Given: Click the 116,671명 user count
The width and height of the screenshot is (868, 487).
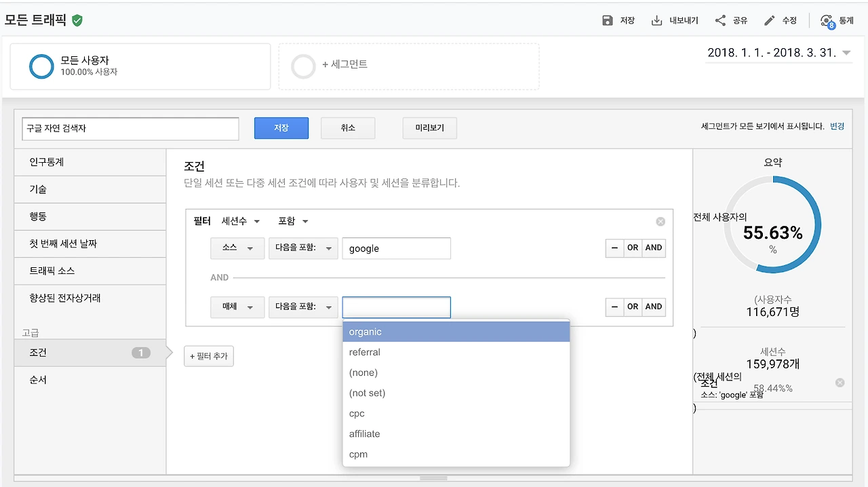Looking at the screenshot, I should (772, 312).
